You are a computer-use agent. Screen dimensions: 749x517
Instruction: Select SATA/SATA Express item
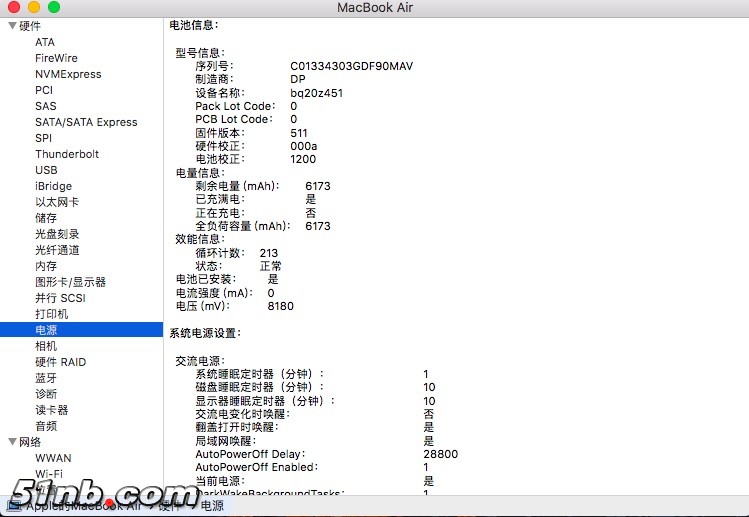(86, 122)
